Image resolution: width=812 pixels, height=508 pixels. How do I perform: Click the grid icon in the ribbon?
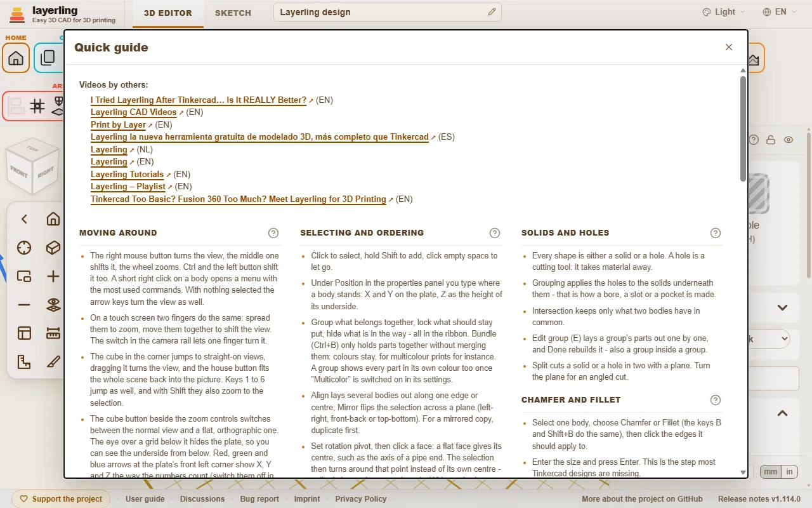pos(37,106)
